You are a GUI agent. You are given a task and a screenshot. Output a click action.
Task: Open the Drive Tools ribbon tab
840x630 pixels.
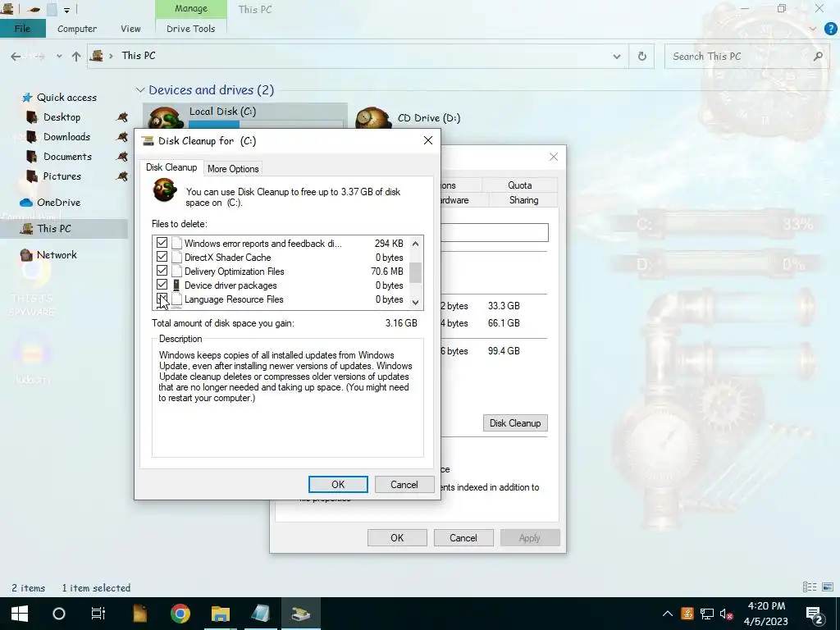point(190,29)
